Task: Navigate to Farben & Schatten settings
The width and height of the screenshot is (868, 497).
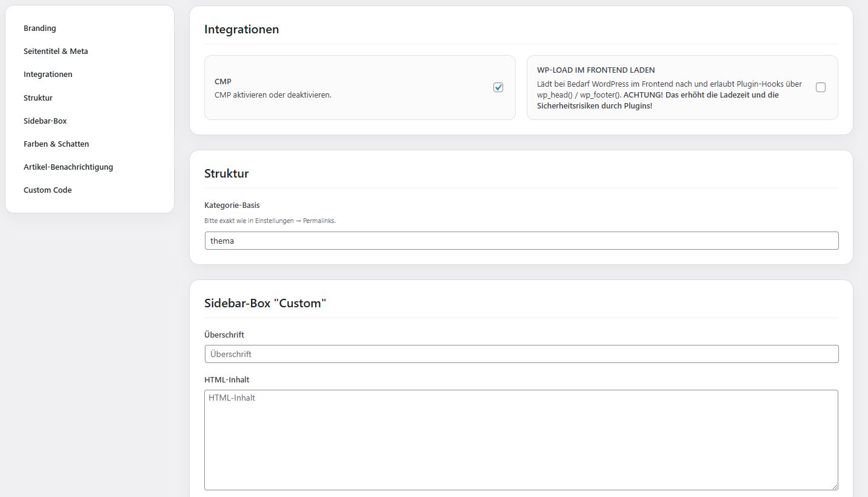Action: click(x=56, y=144)
